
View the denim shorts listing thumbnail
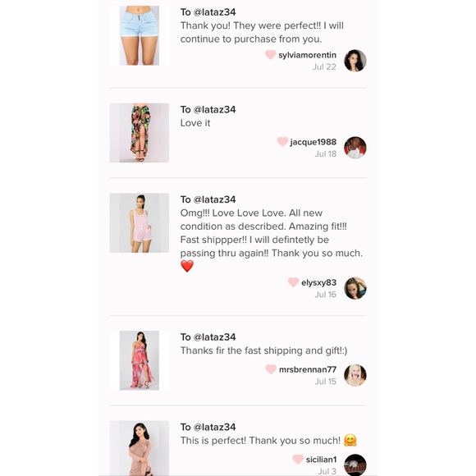pyautogui.click(x=140, y=35)
